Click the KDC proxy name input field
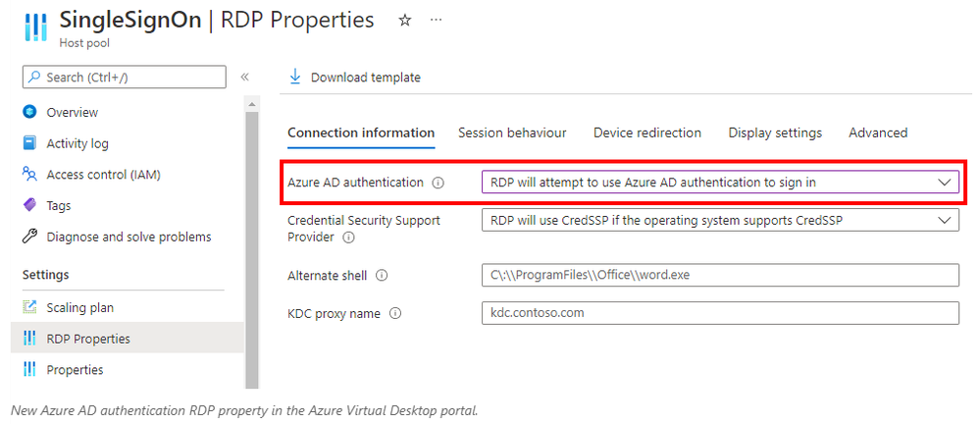 pos(720,313)
